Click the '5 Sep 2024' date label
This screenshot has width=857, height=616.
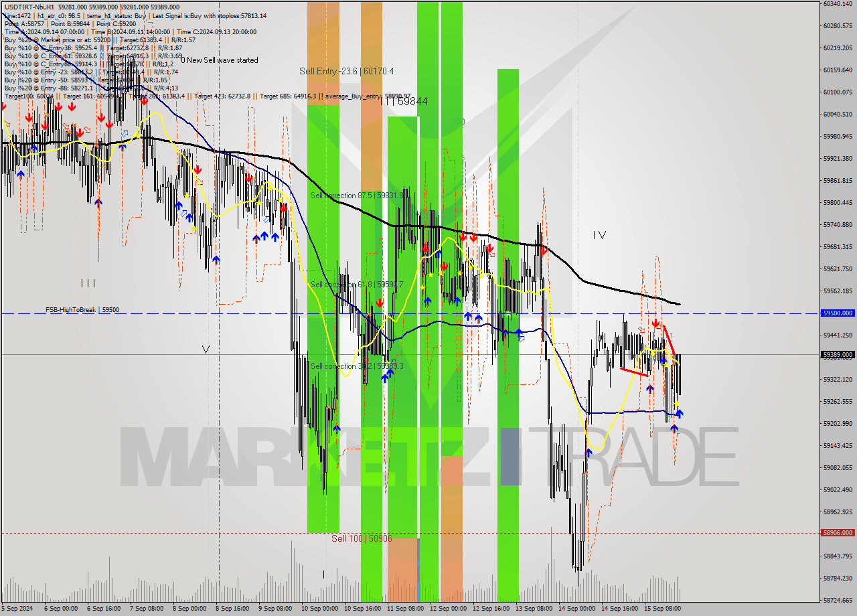click(x=18, y=609)
